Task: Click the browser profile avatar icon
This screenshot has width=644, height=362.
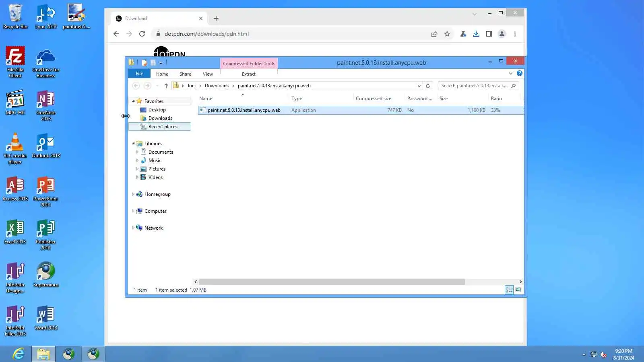Action: click(x=502, y=34)
